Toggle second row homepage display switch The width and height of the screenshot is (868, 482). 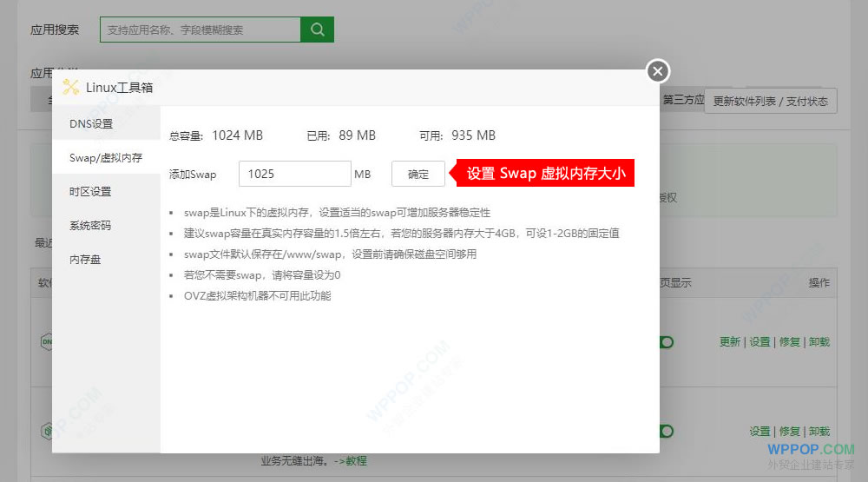tap(666, 431)
